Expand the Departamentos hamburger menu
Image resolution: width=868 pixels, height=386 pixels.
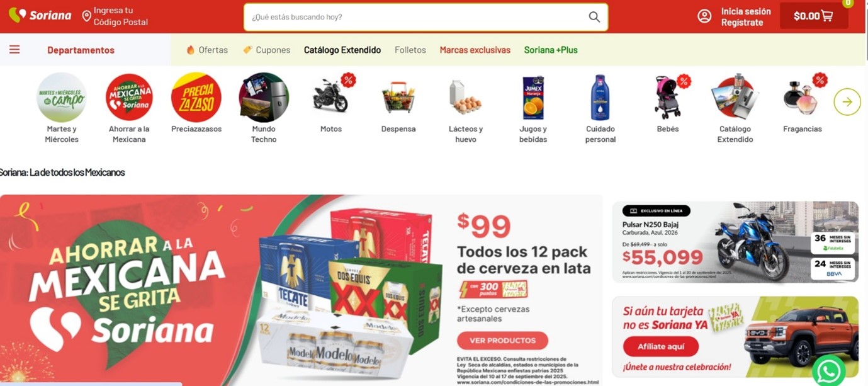(14, 50)
